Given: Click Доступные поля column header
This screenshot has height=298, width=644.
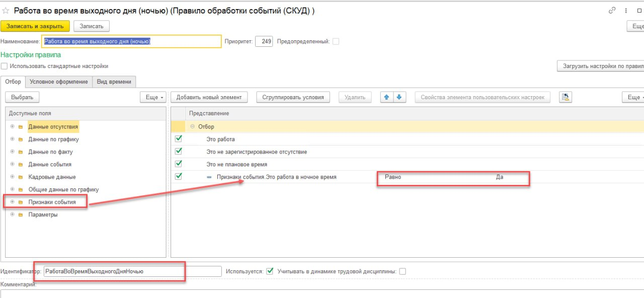Looking at the screenshot, I should coord(30,114).
